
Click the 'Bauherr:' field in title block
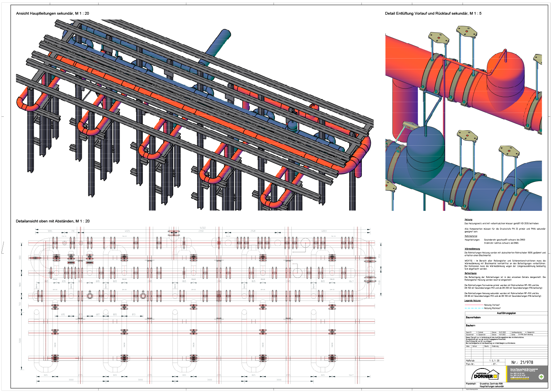coord(471,326)
